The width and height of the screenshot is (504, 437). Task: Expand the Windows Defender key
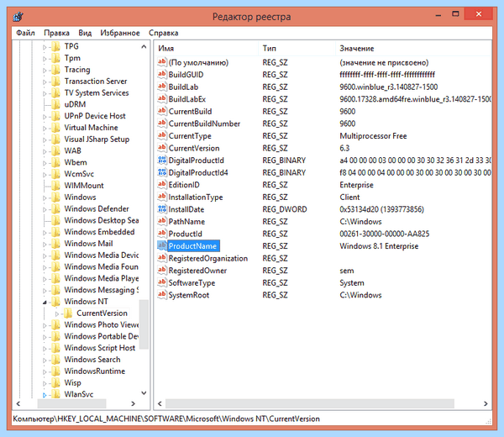(45, 209)
